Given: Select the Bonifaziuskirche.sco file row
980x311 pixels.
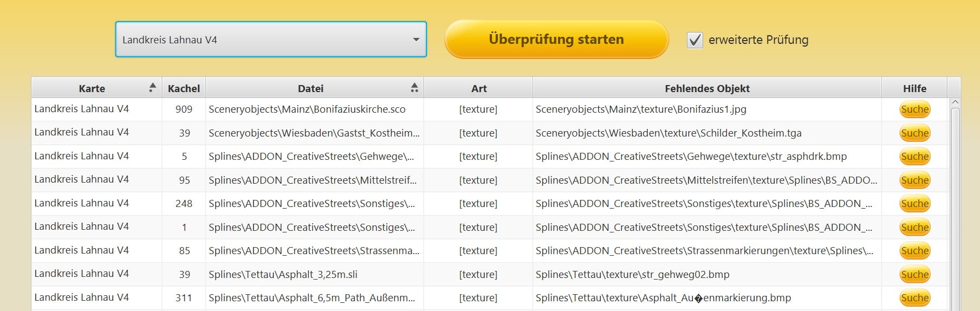Looking at the screenshot, I should click(307, 109).
